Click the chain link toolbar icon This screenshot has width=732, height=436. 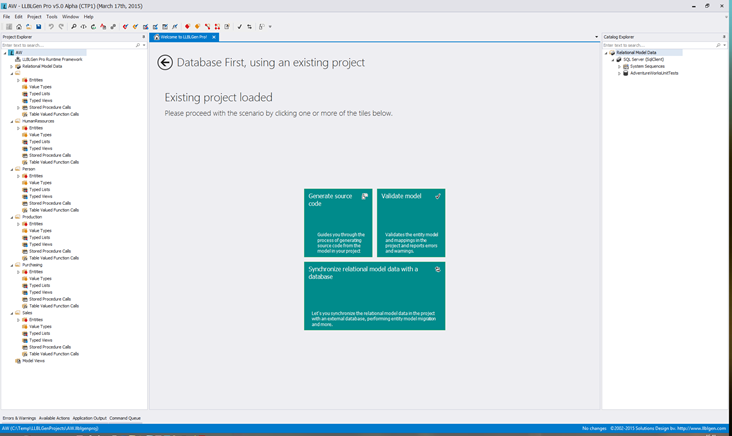click(113, 27)
